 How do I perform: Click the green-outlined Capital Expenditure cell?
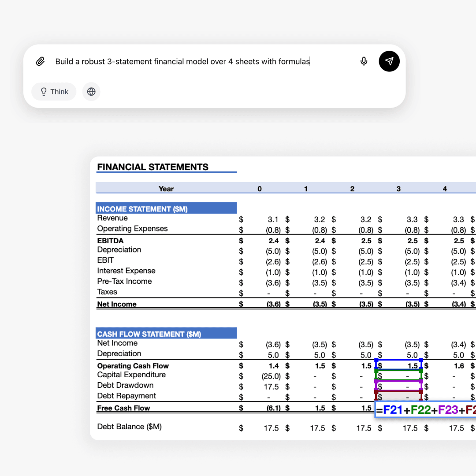coord(398,376)
